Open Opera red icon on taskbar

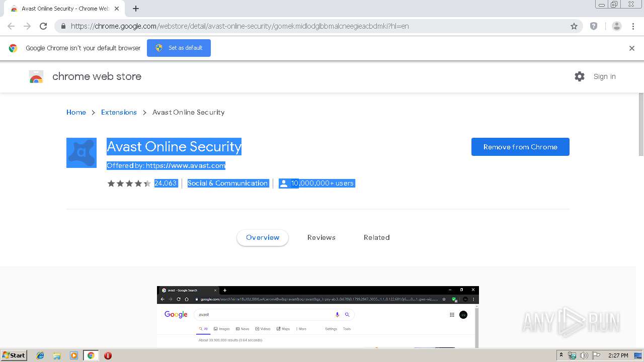108,355
